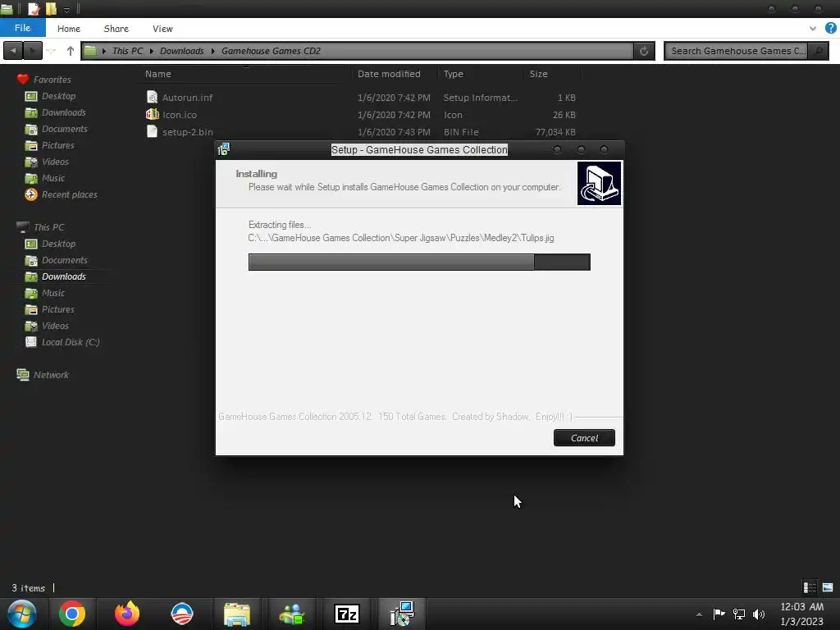Select the Autorun.inf file
The width and height of the screenshot is (840, 630).
point(187,98)
